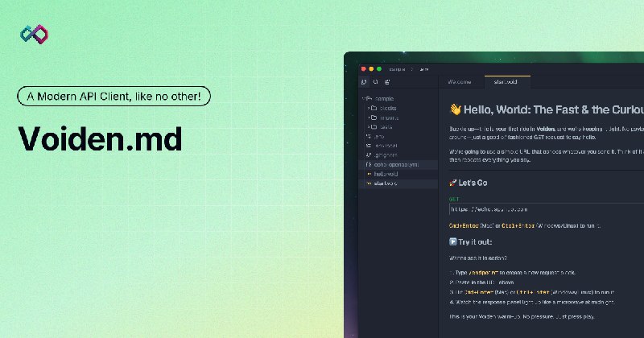Viewport: 644px width, 338px height.
Task: Click the Ctrl+Enter shortcut below the URL
Action: pos(518,225)
